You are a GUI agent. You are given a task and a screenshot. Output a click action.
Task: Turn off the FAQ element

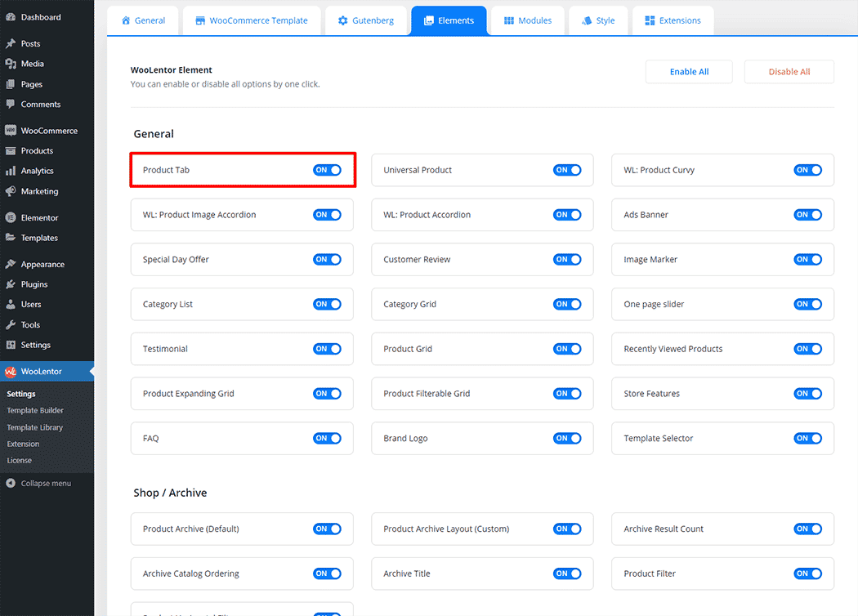click(x=327, y=438)
